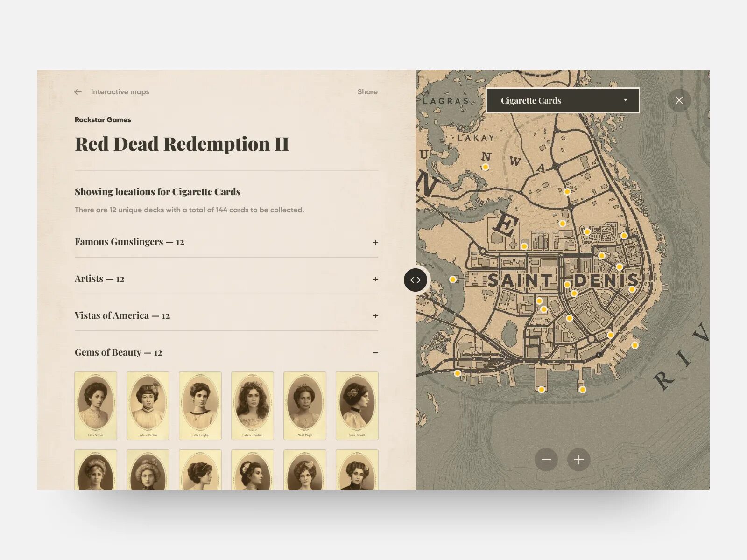The image size is (747, 560).
Task: Click the Rockstar Games publisher label
Action: 103,120
